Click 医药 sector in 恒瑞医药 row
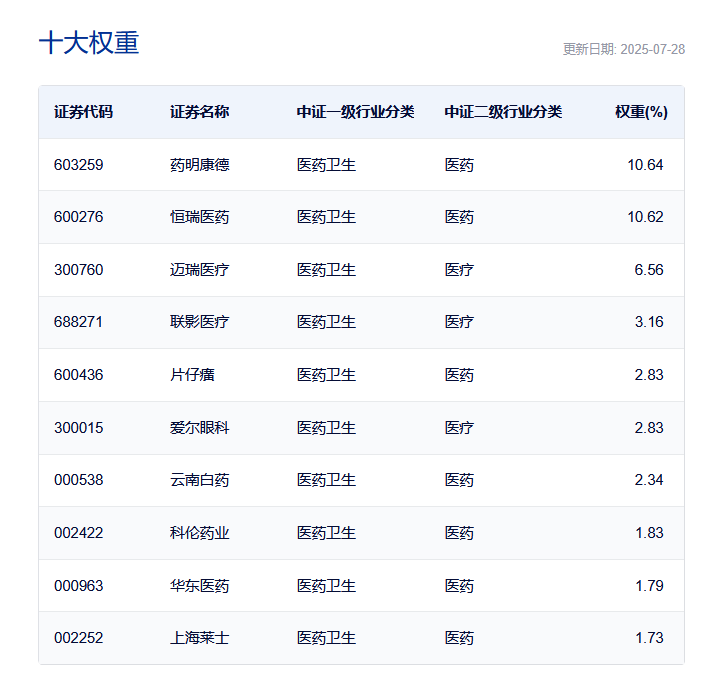The height and width of the screenshot is (688, 712). 459,217
